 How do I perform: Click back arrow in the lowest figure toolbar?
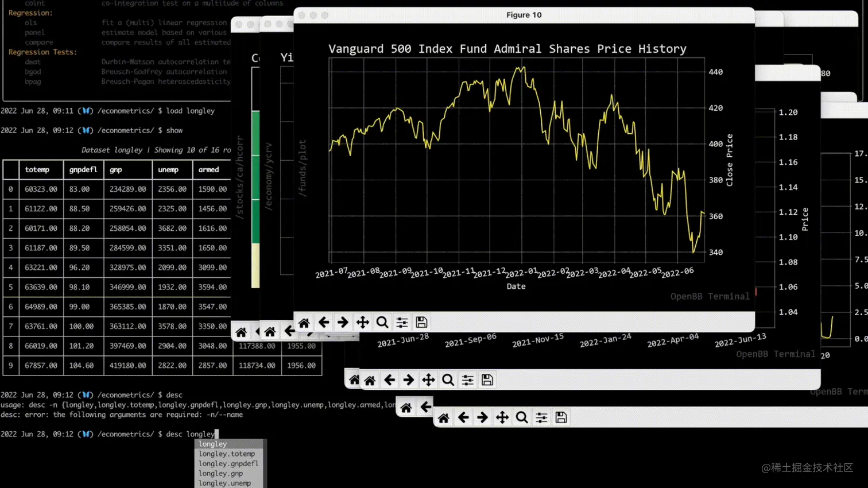click(463, 418)
